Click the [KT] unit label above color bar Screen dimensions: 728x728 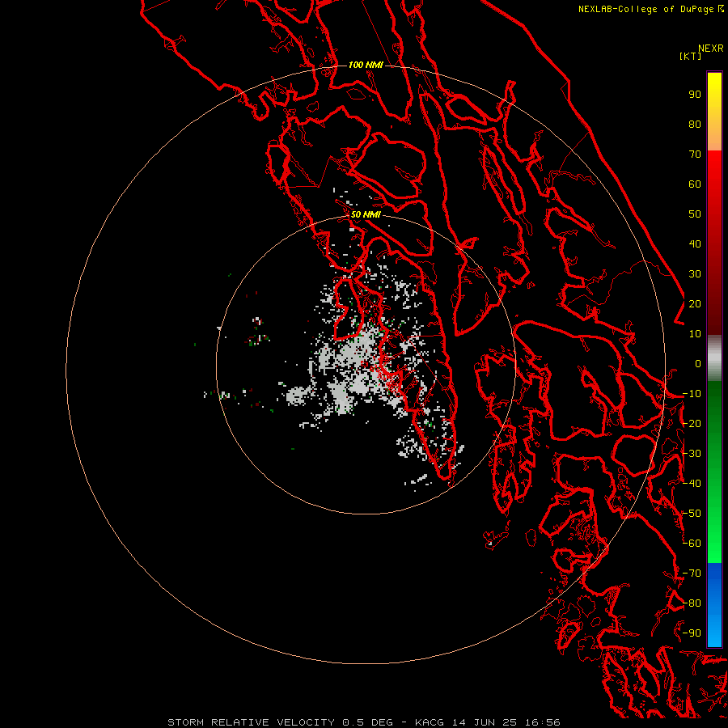[x=690, y=56]
